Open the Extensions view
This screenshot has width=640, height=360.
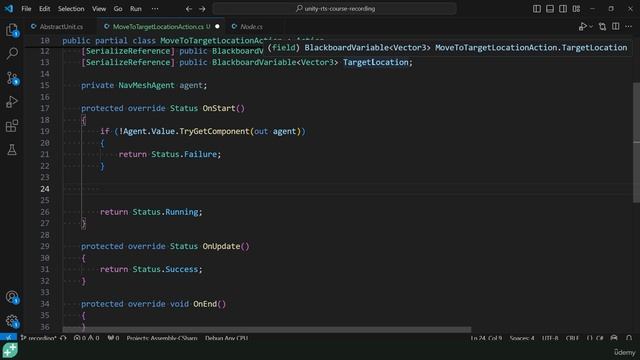12,126
